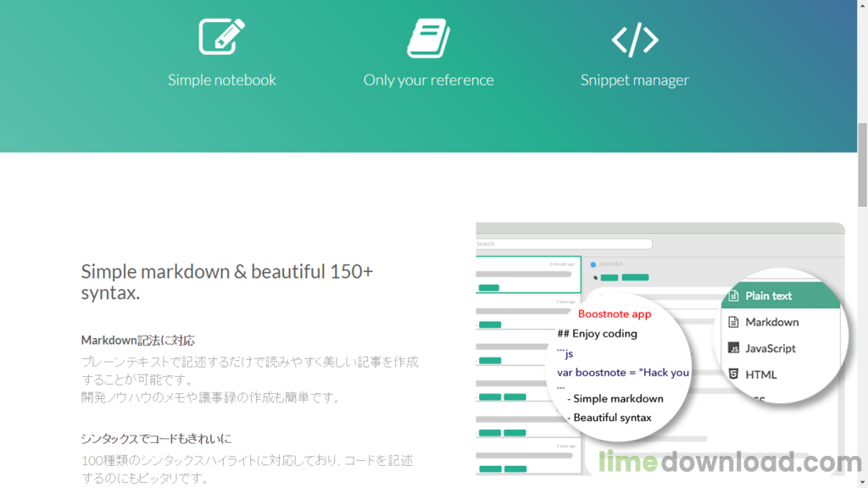Viewport: 868px width, 488px height.
Task: Click the Boostnote app title text
Action: pos(615,313)
